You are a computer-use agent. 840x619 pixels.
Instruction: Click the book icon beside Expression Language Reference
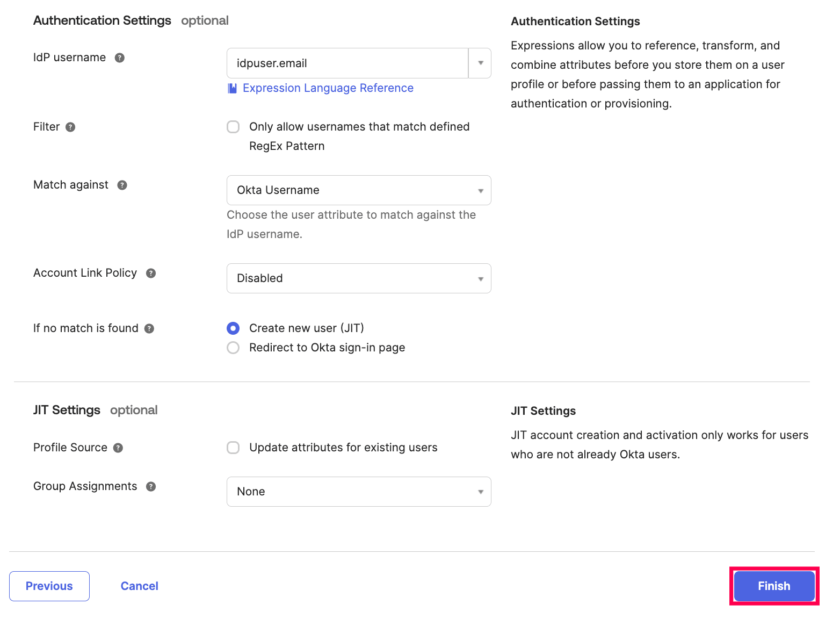[232, 89]
